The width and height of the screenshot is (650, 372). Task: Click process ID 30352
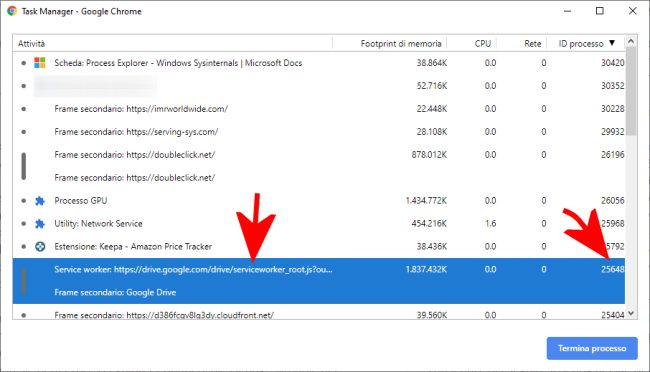tap(613, 86)
